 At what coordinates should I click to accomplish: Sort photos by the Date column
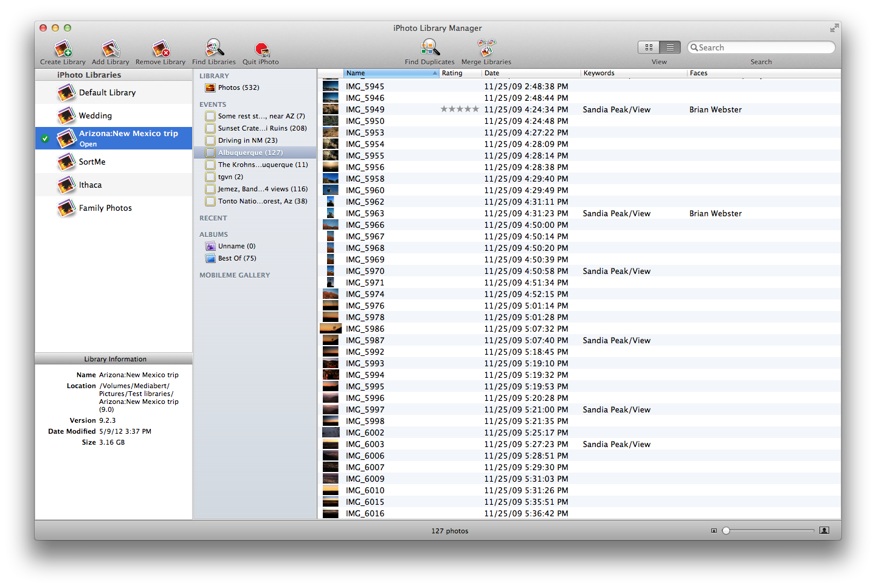[491, 73]
